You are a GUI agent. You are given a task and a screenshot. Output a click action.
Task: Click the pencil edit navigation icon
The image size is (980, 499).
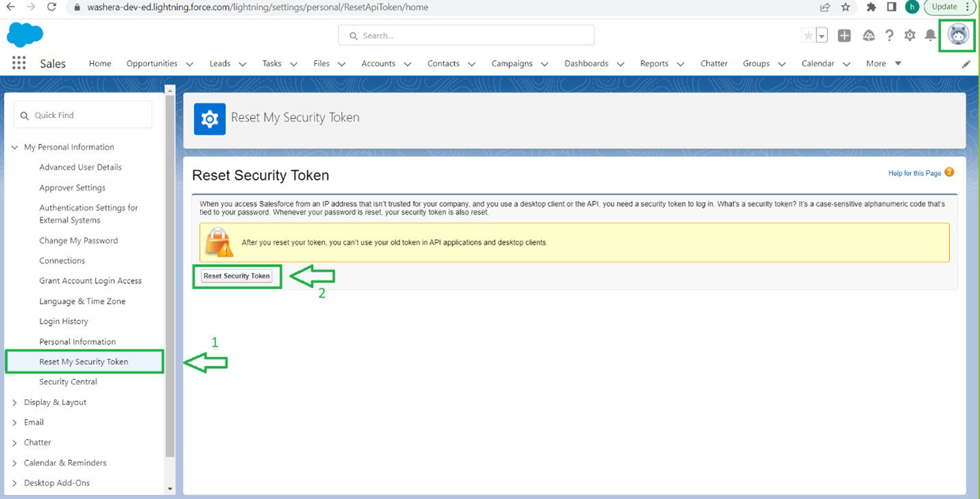966,64
